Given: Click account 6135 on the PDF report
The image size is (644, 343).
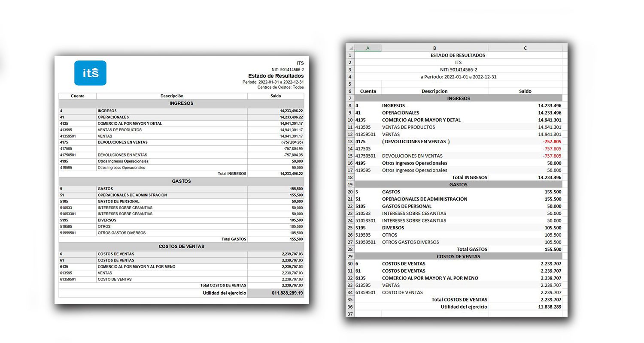Looking at the screenshot, I should point(64,267).
